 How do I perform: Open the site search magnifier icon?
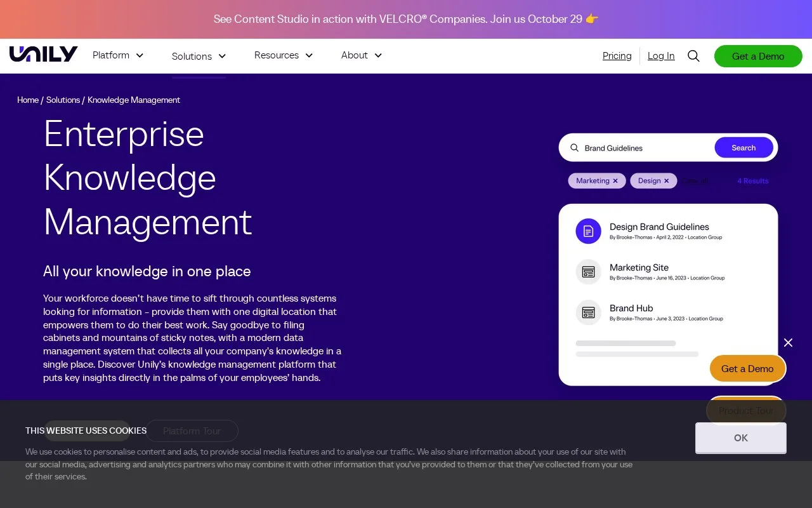(693, 56)
